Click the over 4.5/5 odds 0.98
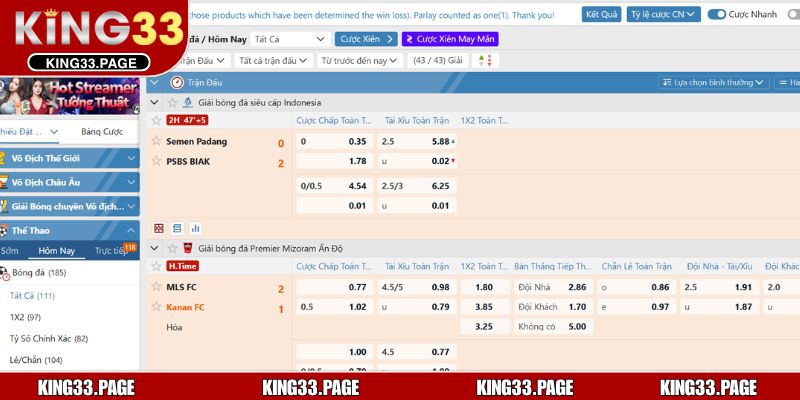 coord(417,287)
